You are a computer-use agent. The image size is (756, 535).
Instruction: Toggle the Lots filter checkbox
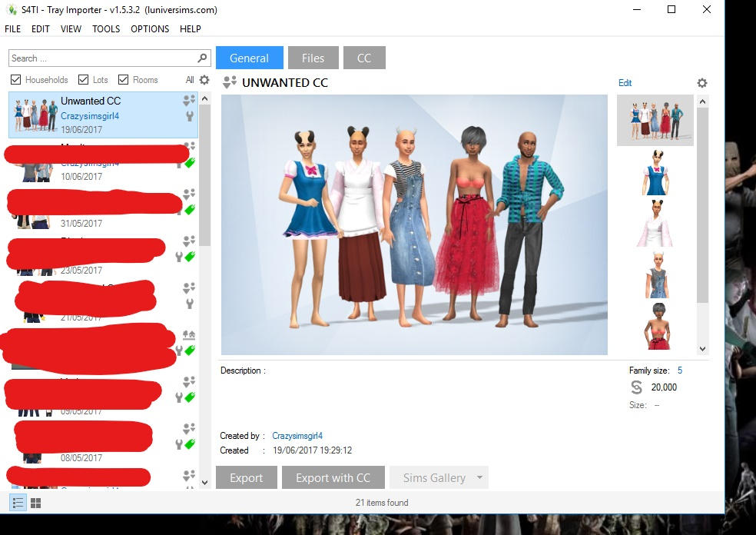click(x=84, y=80)
